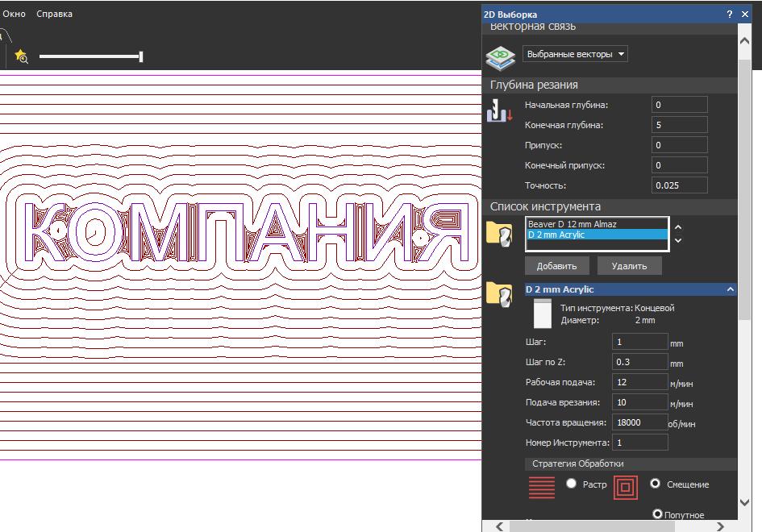Click the Удалить button

(629, 266)
